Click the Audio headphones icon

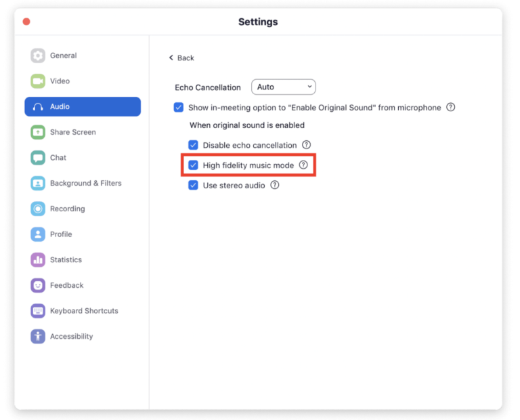[38, 107]
